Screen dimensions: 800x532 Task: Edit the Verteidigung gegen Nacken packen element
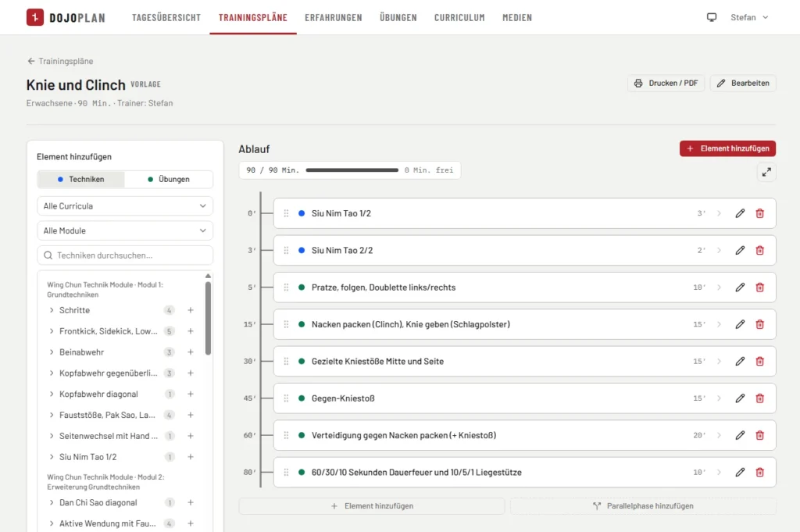click(x=740, y=435)
